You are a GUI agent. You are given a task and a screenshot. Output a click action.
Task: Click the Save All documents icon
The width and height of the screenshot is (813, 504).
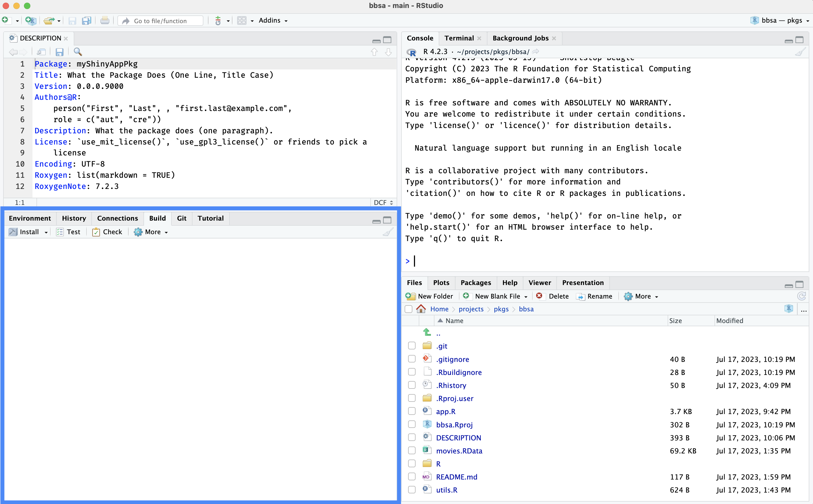point(87,21)
